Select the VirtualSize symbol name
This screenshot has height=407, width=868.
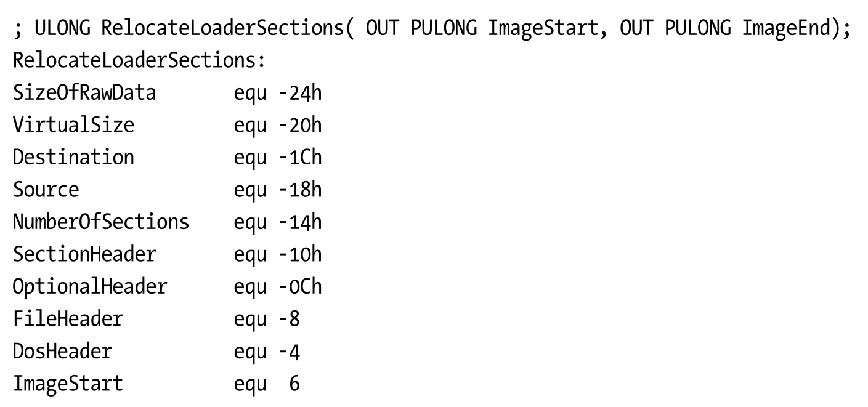[73, 125]
